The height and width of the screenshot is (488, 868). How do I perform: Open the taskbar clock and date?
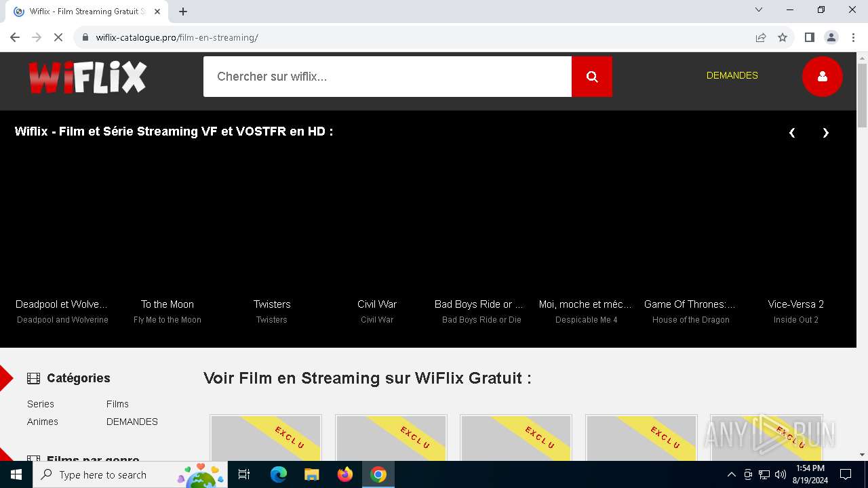[x=810, y=474]
